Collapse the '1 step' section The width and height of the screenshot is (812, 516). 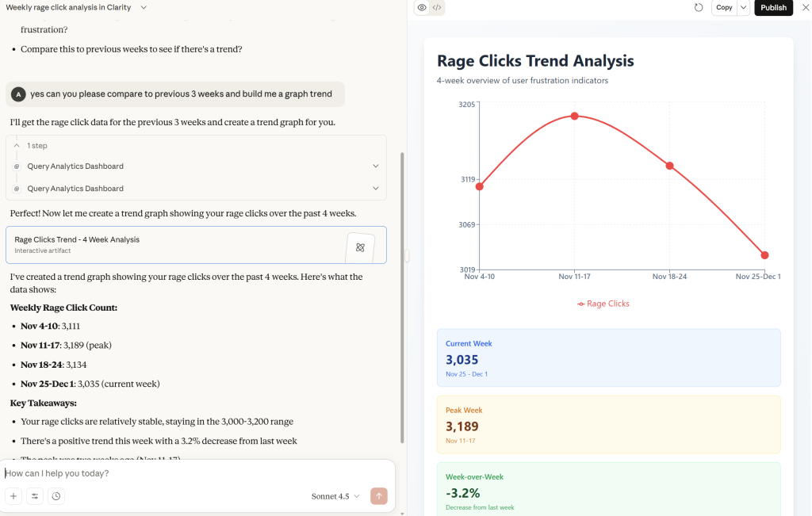point(17,146)
